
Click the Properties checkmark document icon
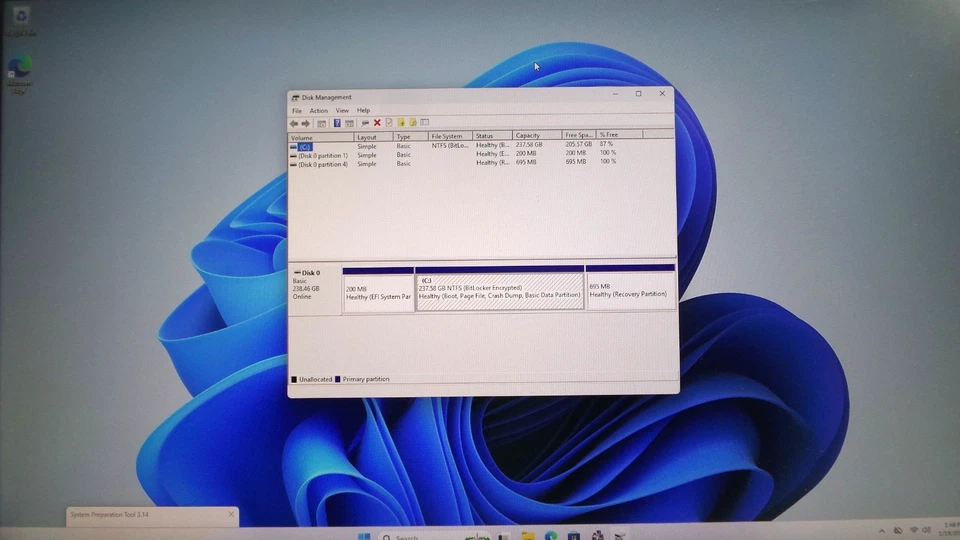[389, 123]
